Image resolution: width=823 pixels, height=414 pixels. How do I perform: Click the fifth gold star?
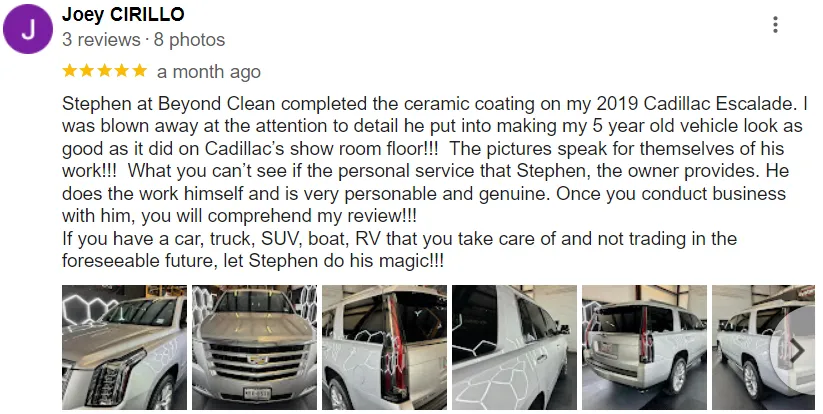tap(140, 71)
